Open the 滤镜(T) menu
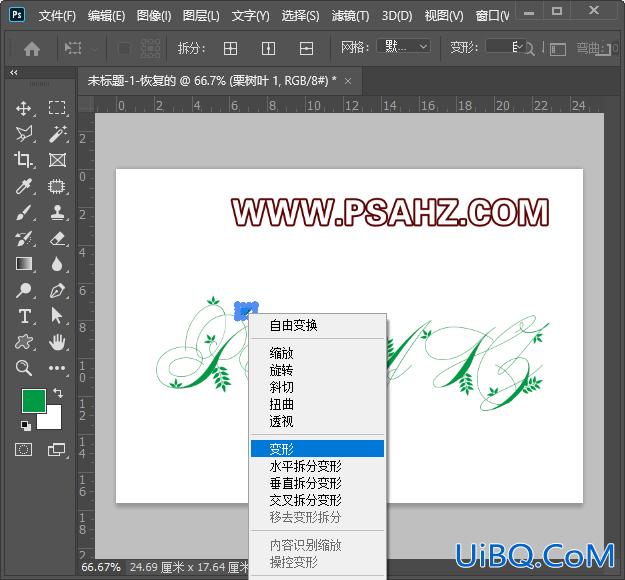Screen dimensions: 625x580 350,16
